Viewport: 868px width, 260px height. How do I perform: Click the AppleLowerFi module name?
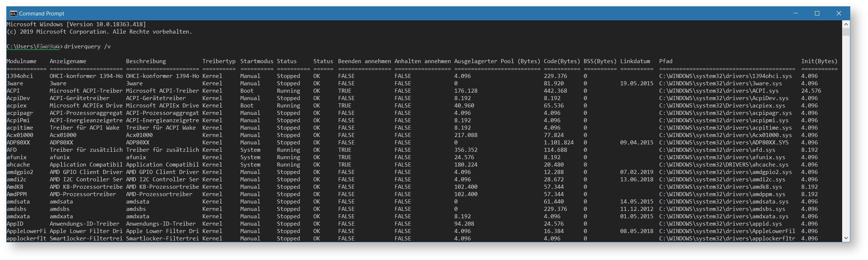[27, 231]
